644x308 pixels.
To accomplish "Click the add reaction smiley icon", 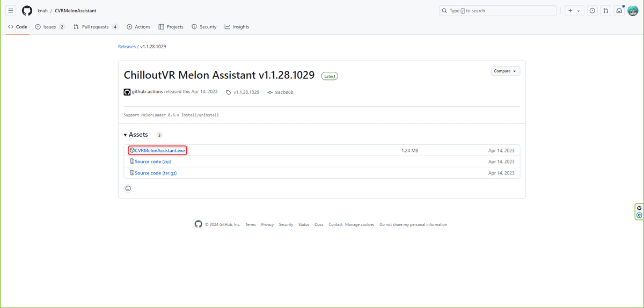I will pyautogui.click(x=128, y=188).
